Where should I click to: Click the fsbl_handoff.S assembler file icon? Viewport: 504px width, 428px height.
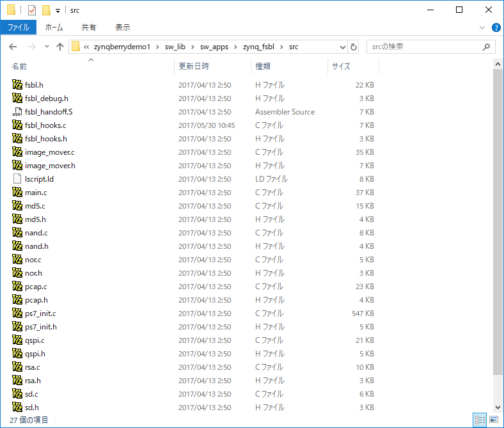[x=17, y=112]
